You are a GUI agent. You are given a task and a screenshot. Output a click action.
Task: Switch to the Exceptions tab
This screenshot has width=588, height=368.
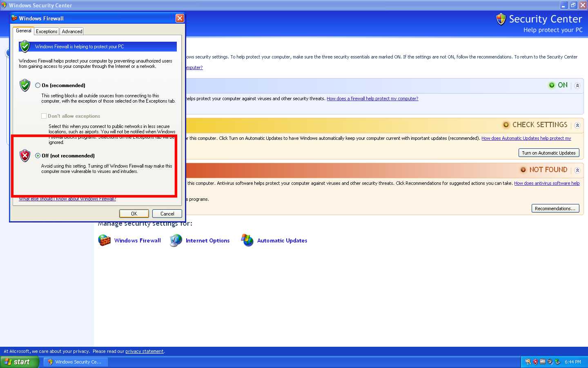click(47, 31)
